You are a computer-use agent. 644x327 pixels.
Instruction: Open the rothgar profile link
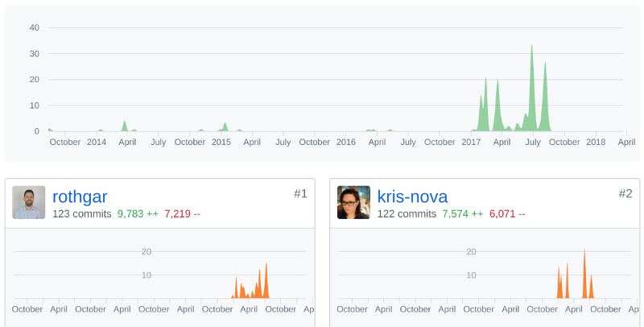pyautogui.click(x=80, y=197)
